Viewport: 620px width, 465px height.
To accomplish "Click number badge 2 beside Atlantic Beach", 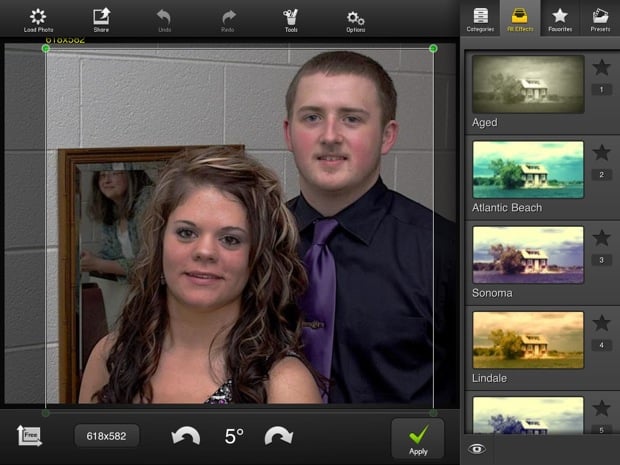I will click(x=601, y=175).
